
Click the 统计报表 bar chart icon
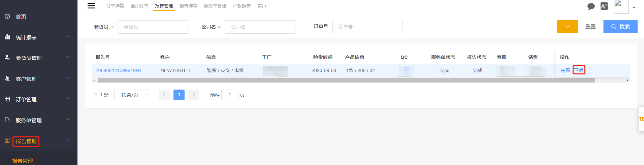pos(7,37)
